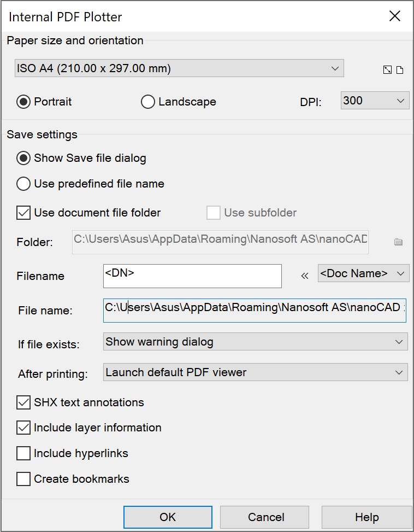Open the After printing dropdown
The height and width of the screenshot is (532, 414).
(x=255, y=372)
